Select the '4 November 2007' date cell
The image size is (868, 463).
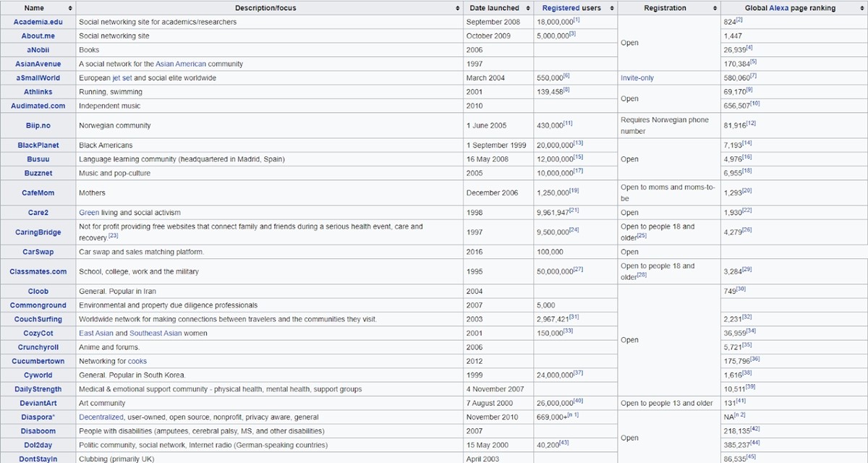coord(498,389)
